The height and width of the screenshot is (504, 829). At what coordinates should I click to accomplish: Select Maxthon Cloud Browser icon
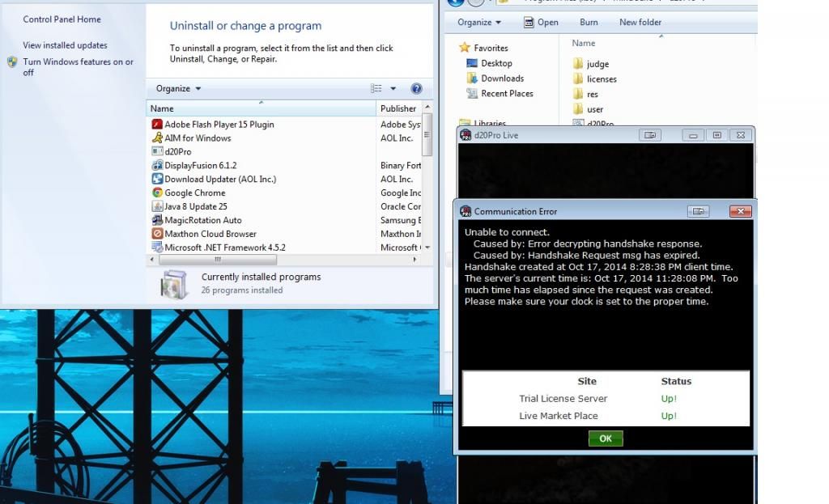[157, 234]
